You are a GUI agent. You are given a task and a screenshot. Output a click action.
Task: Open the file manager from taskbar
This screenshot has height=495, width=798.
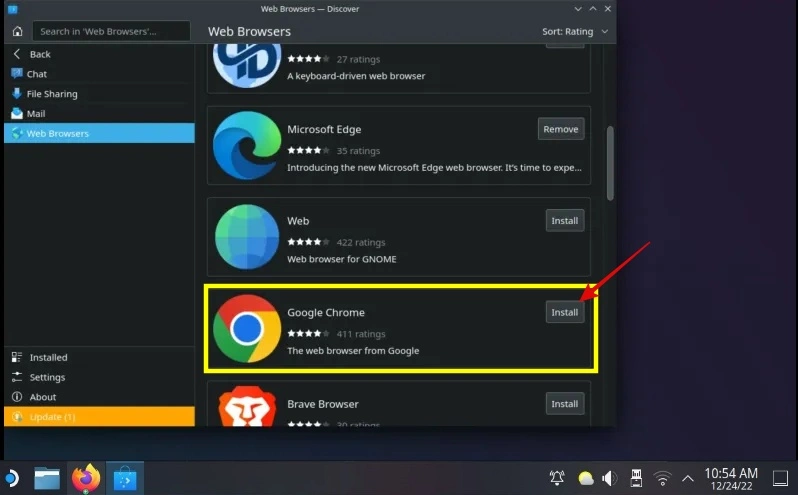click(x=47, y=478)
